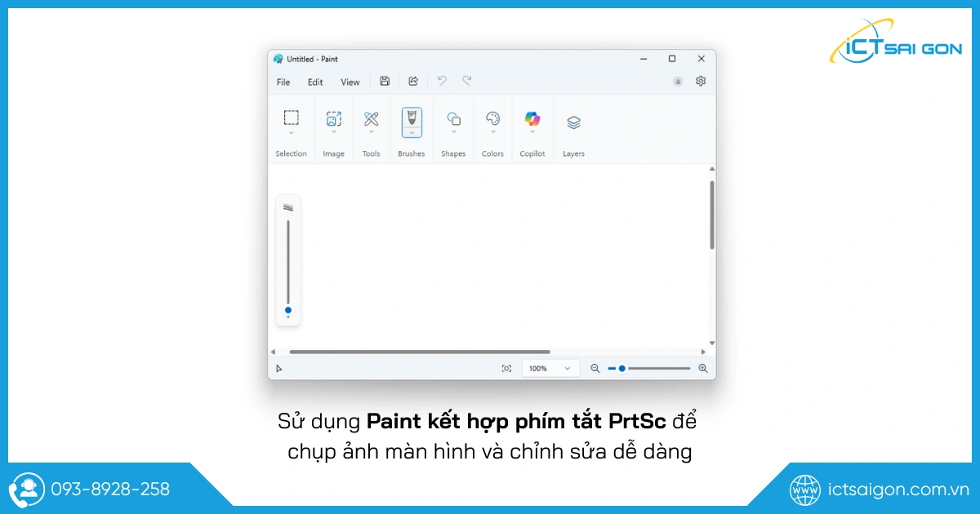Expand the Image options chevron

(333, 132)
